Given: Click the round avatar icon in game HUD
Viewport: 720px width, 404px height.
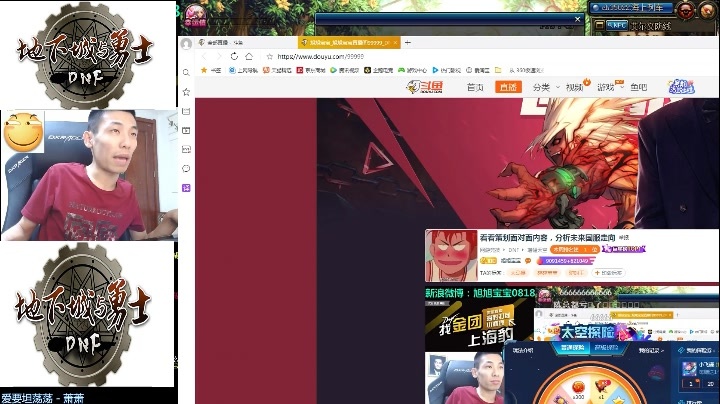Looking at the screenshot, I should tap(685, 10).
